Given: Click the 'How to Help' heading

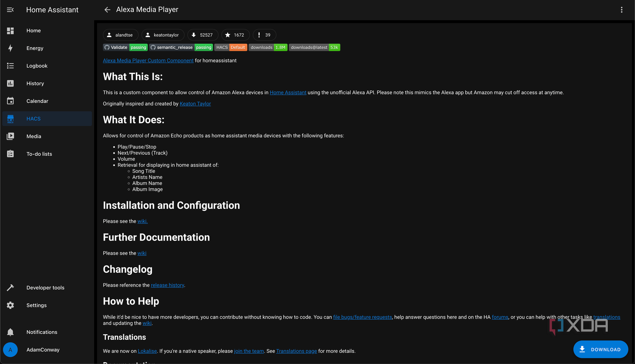Looking at the screenshot, I should (x=131, y=301).
